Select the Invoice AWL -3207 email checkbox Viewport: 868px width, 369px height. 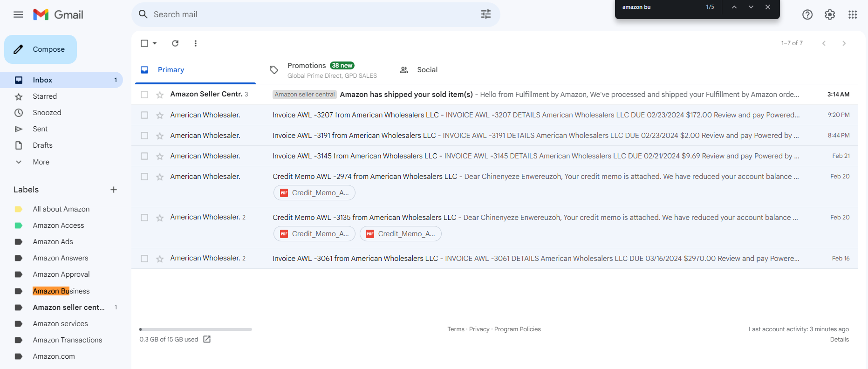pyautogui.click(x=144, y=115)
